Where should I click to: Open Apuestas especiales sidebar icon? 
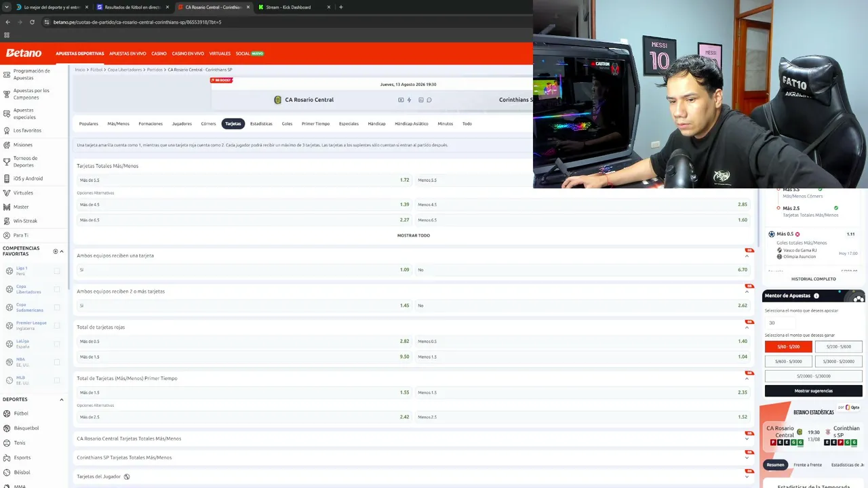pos(6,113)
